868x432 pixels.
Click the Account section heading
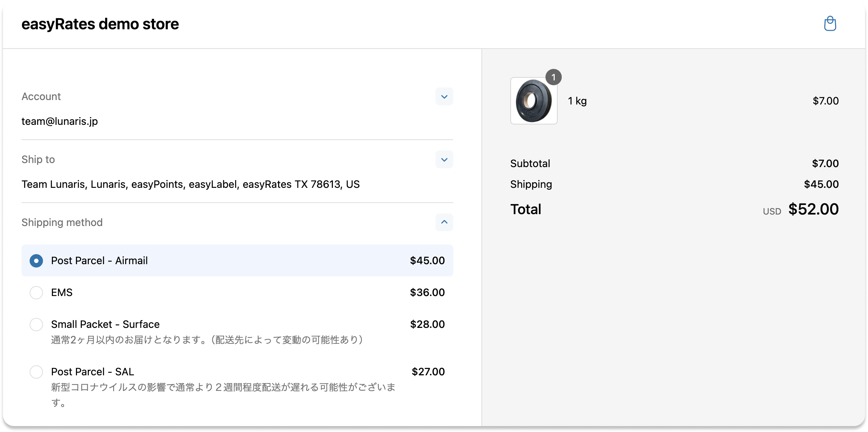click(x=41, y=96)
